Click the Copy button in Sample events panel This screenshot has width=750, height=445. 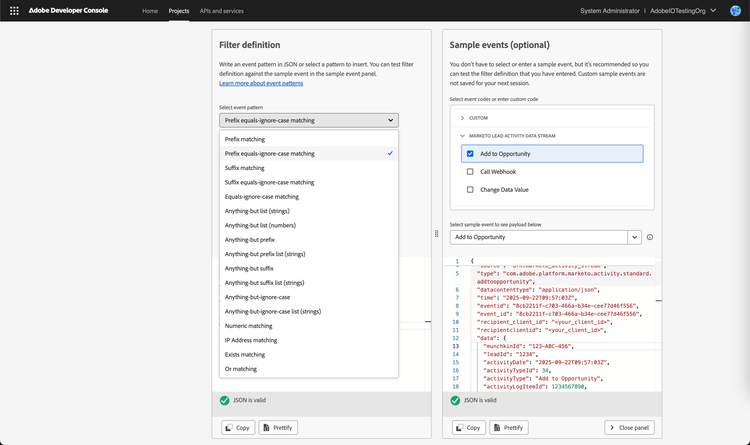(x=468, y=427)
